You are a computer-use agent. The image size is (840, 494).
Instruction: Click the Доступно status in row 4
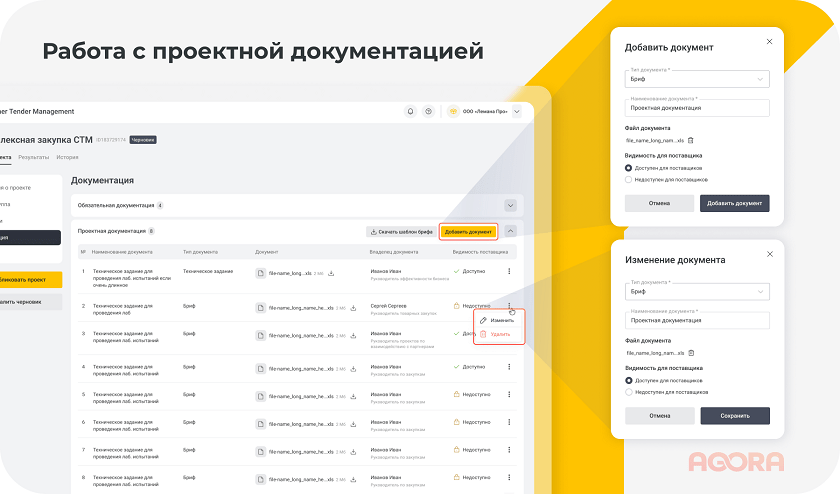pos(469,367)
